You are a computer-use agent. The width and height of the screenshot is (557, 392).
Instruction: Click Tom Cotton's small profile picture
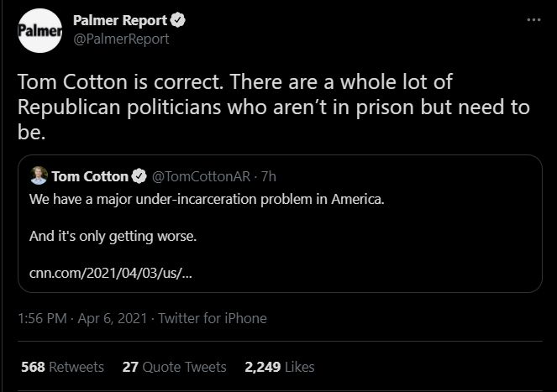tap(38, 176)
